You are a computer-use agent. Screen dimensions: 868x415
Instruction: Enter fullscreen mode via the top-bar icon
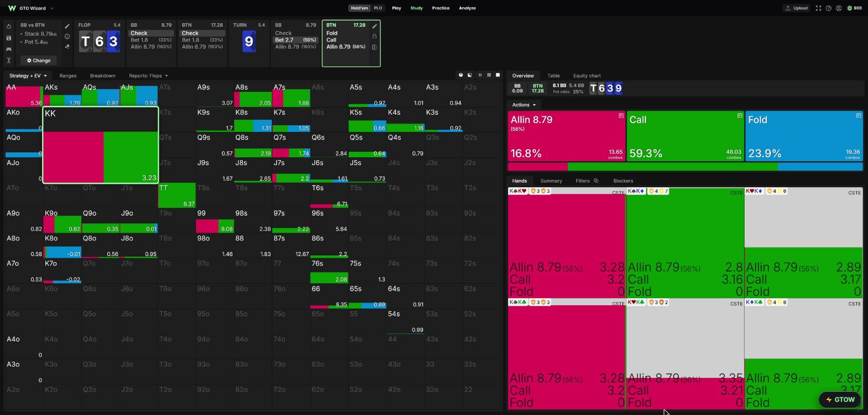point(818,8)
